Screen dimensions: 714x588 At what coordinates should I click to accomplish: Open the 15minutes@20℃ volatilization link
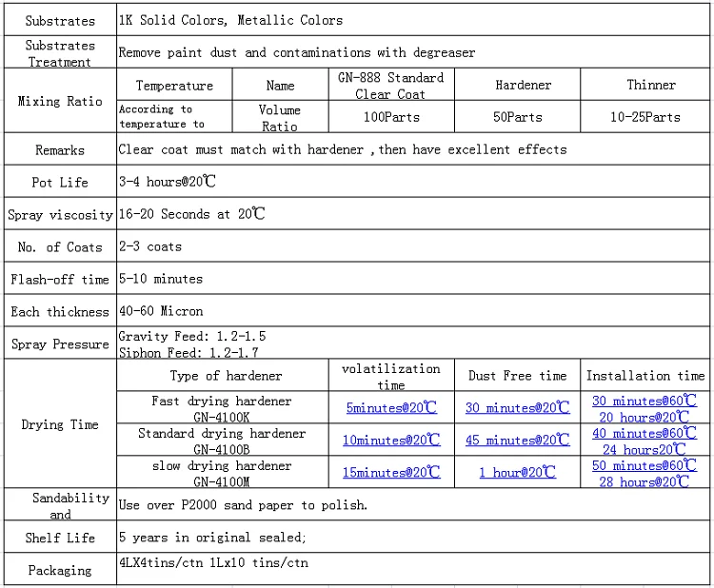coord(391,473)
